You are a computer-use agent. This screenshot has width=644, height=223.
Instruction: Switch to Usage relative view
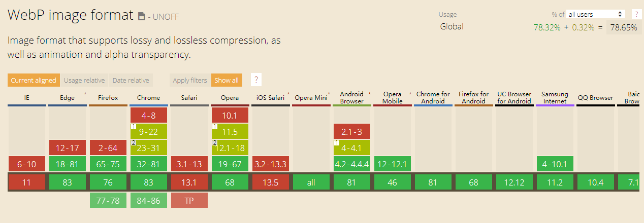[84, 80]
